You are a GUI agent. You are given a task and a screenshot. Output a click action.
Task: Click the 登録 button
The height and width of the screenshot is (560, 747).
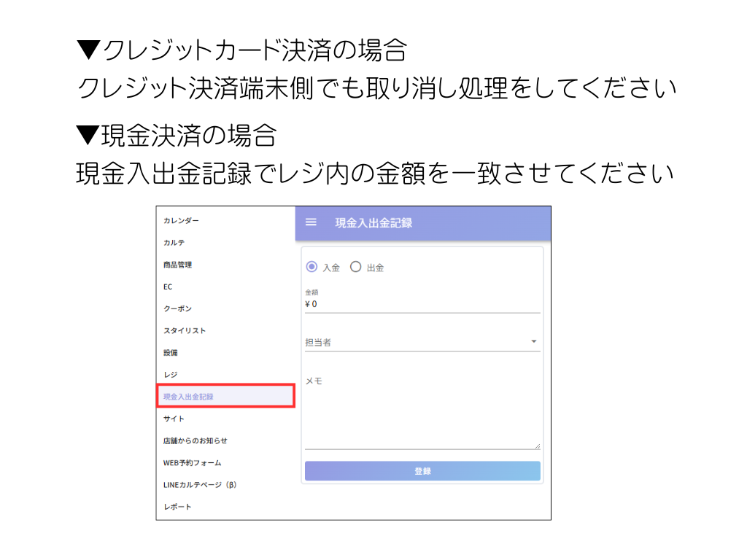coord(422,471)
